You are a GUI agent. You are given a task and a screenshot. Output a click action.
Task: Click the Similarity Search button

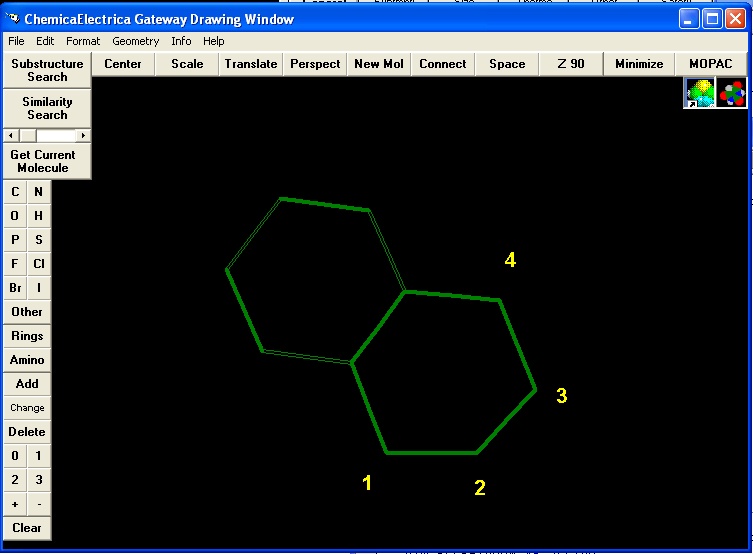47,108
